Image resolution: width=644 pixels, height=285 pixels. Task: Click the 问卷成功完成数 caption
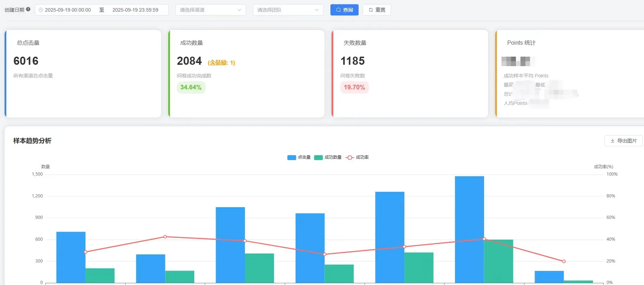tap(194, 76)
